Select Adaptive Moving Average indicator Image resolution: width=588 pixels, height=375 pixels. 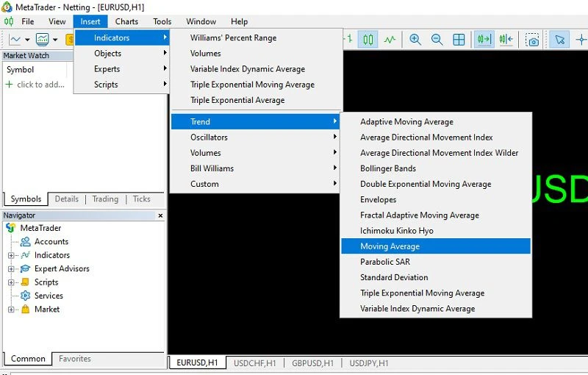(x=436, y=121)
